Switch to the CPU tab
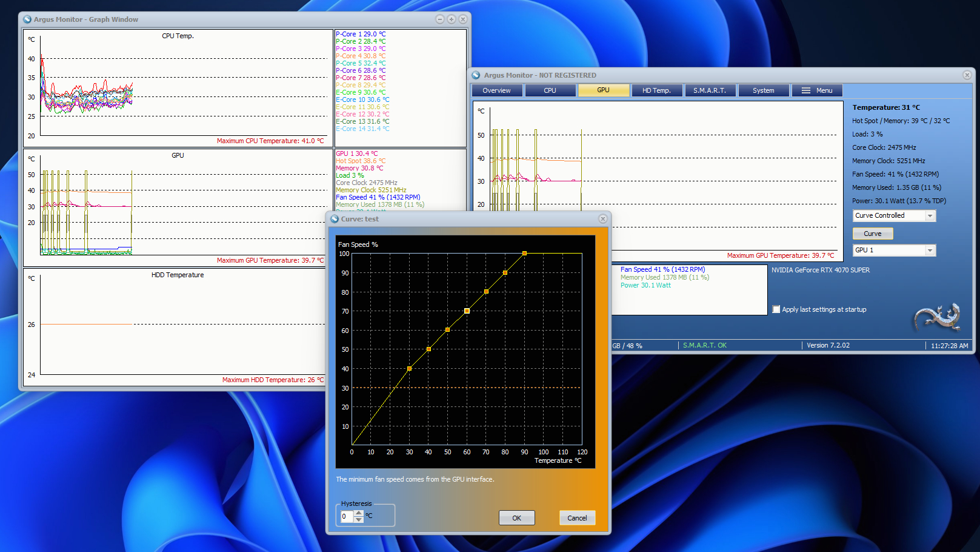This screenshot has width=980, height=552. point(550,90)
